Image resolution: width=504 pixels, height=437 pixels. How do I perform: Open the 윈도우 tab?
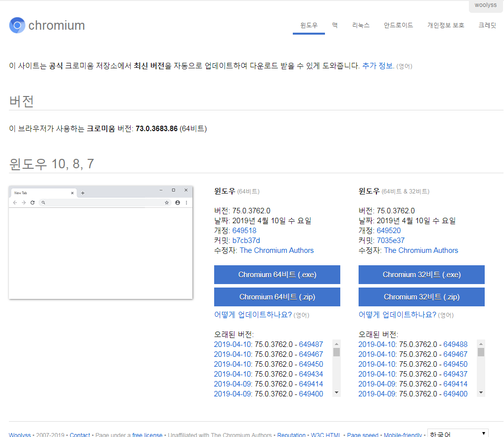click(309, 25)
